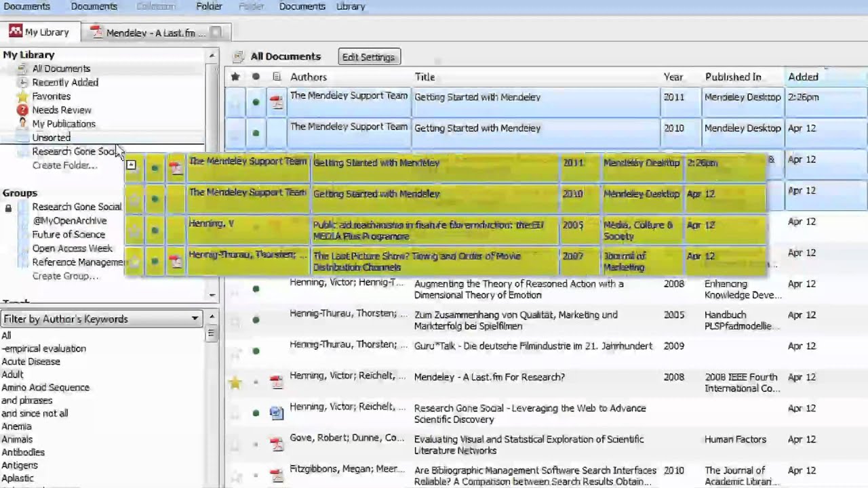868x488 pixels.
Task: Open the Open Access Week group
Action: coord(73,248)
